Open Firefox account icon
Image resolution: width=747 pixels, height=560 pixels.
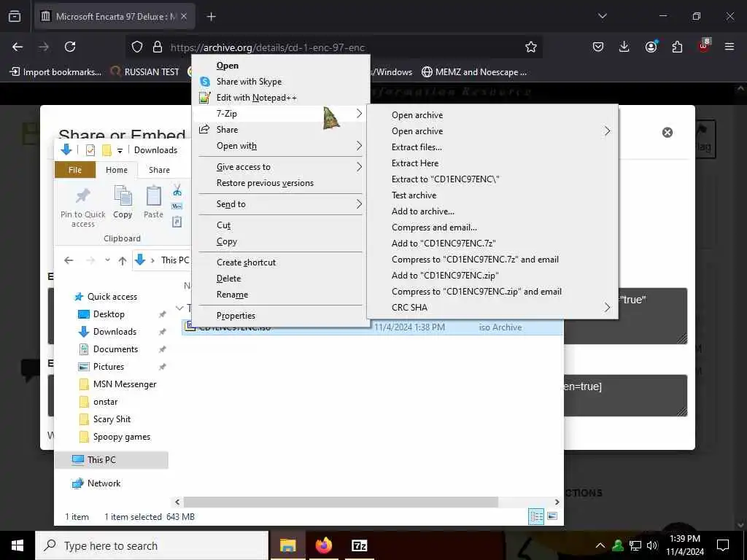coord(651,47)
